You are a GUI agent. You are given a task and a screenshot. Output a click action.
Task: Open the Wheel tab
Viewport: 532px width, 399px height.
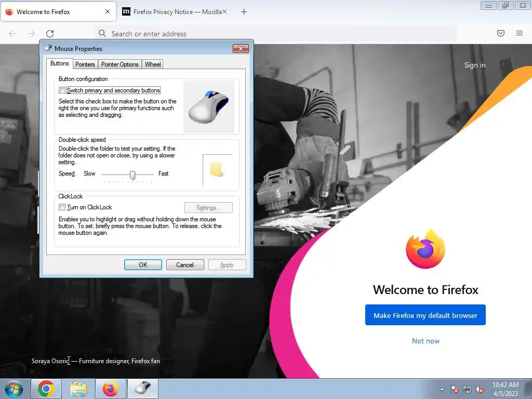(x=153, y=64)
